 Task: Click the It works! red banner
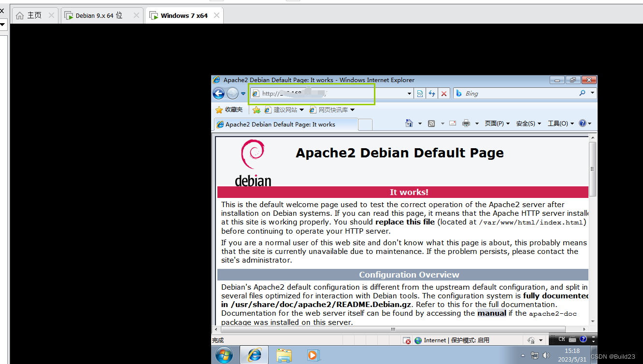click(403, 192)
